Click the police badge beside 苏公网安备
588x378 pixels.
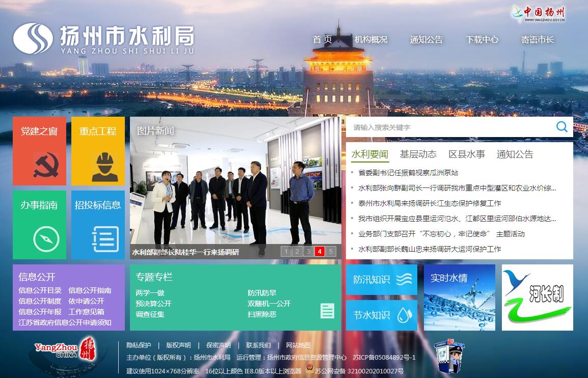point(309,369)
